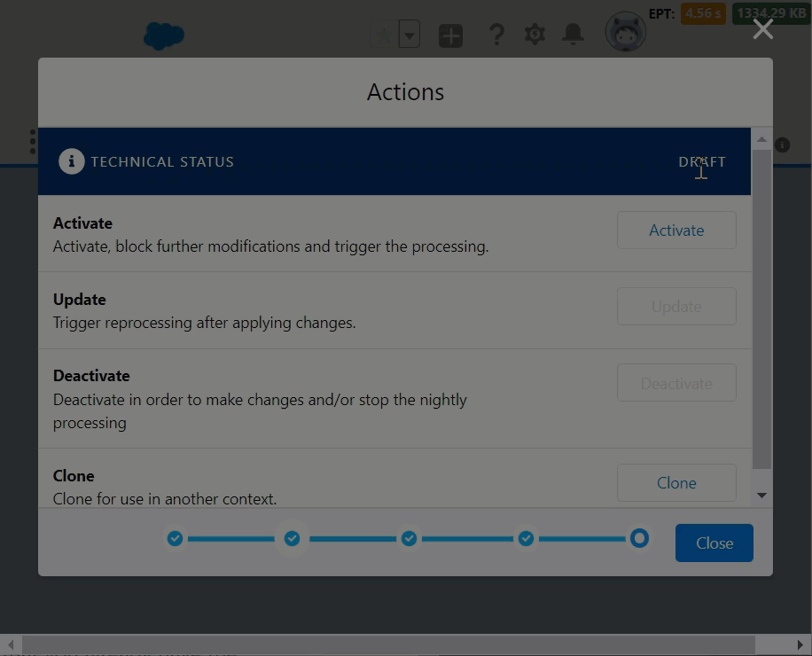The width and height of the screenshot is (812, 656).
Task: Click the Deactivate button
Action: pos(676,383)
